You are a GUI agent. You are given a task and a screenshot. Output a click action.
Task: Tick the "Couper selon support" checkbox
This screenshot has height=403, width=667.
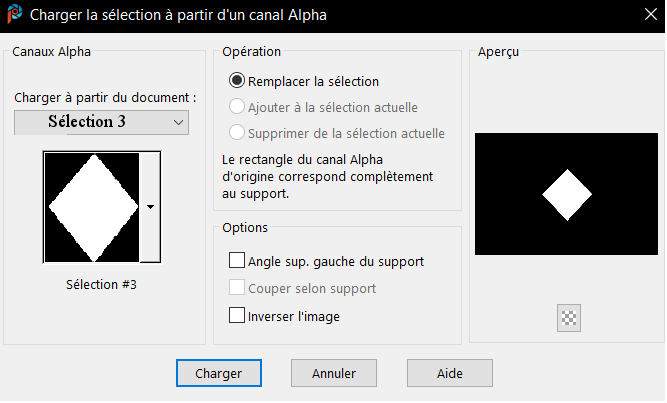tap(237, 288)
